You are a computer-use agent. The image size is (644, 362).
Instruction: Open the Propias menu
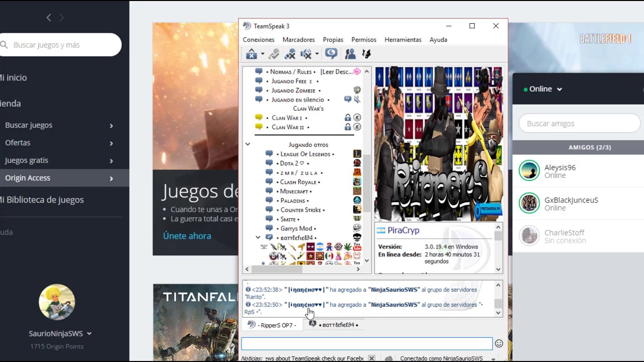tap(333, 40)
